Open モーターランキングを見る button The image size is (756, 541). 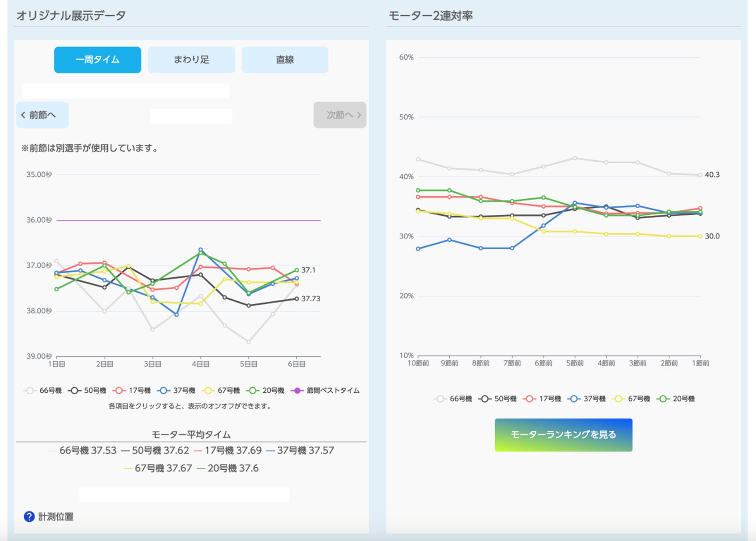coord(563,435)
